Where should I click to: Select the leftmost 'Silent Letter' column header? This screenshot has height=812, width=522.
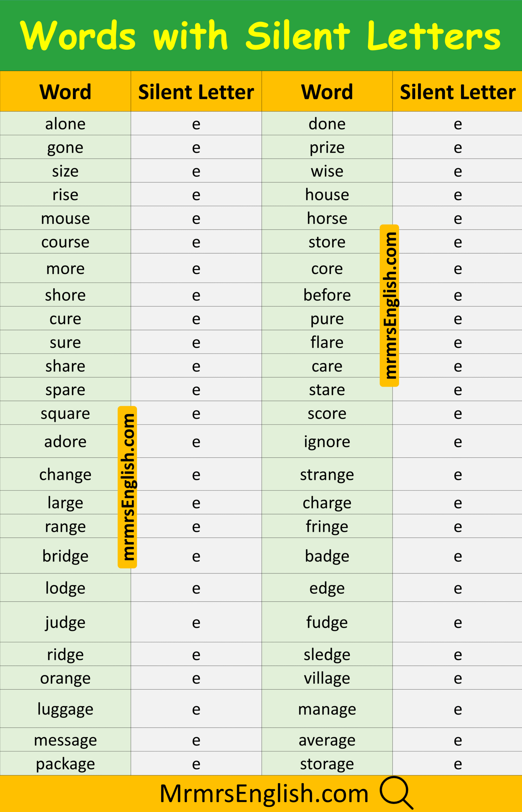point(196,91)
